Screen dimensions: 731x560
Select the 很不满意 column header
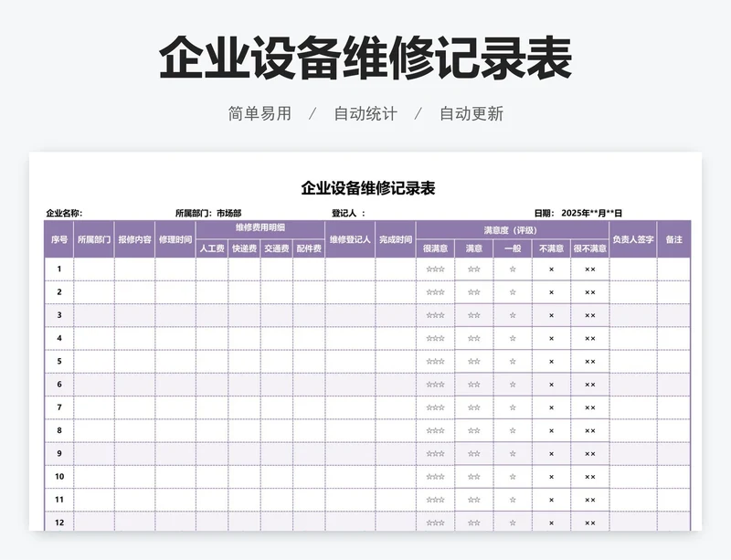589,249
